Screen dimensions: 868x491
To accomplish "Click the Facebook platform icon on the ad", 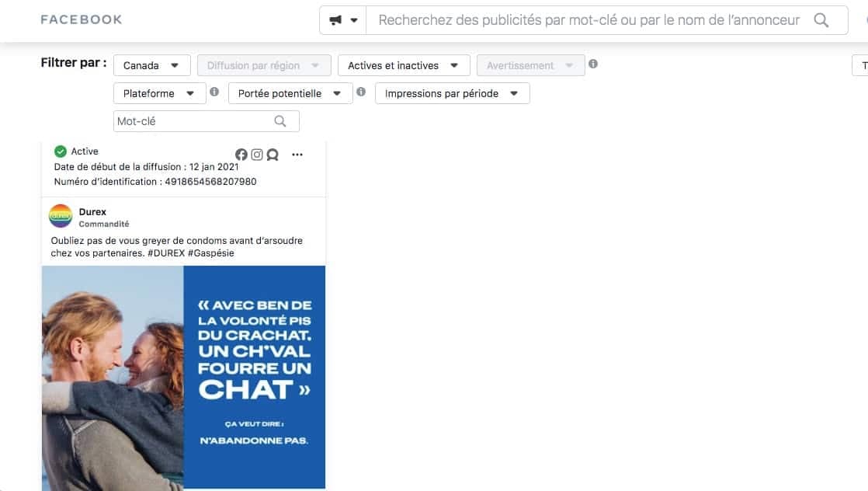I will click(241, 155).
